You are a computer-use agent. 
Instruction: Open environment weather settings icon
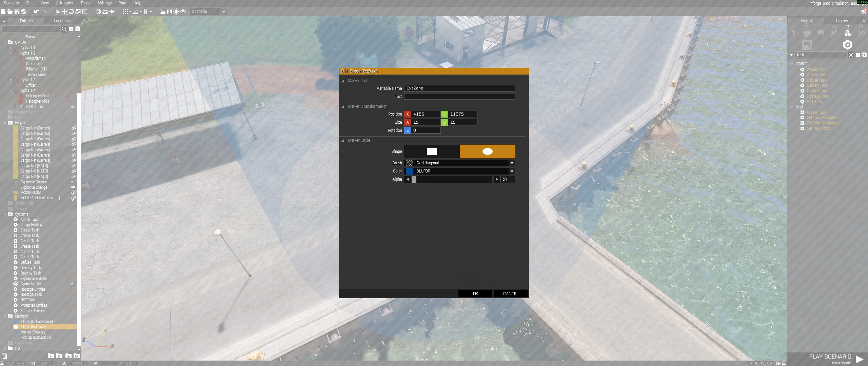click(x=163, y=12)
